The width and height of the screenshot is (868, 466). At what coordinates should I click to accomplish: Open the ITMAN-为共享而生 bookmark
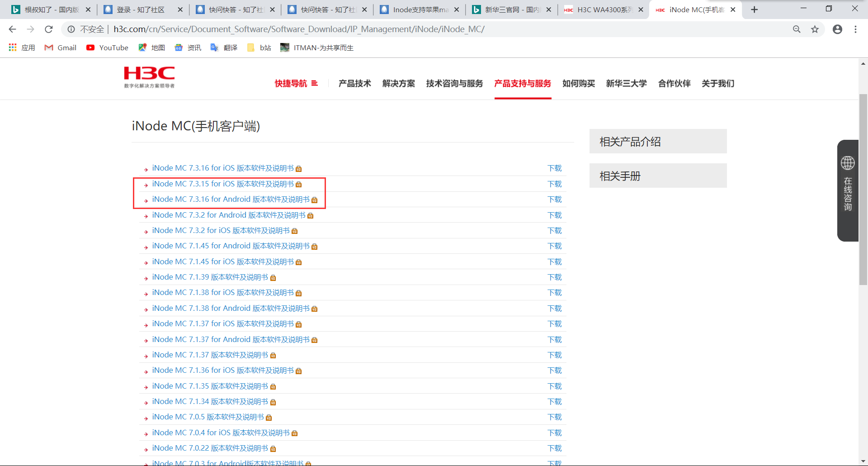point(317,48)
